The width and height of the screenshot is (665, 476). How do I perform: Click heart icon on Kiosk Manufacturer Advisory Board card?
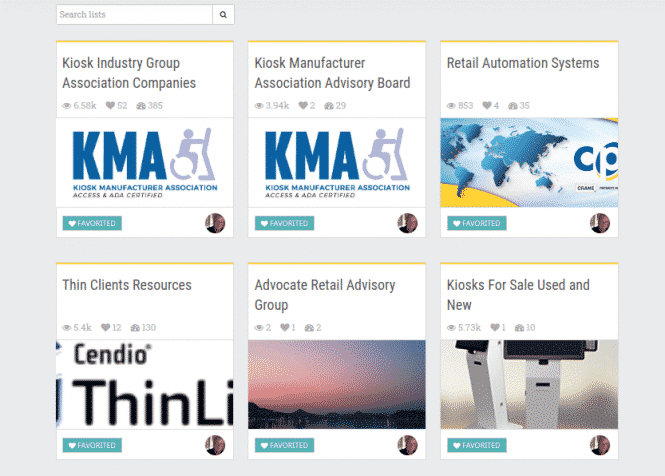pyautogui.click(x=303, y=105)
